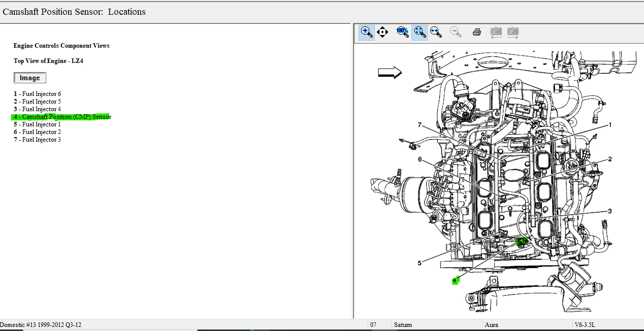Click the 'Aura' status bar field
Viewport: 644px width, 331px height.
[528, 325]
